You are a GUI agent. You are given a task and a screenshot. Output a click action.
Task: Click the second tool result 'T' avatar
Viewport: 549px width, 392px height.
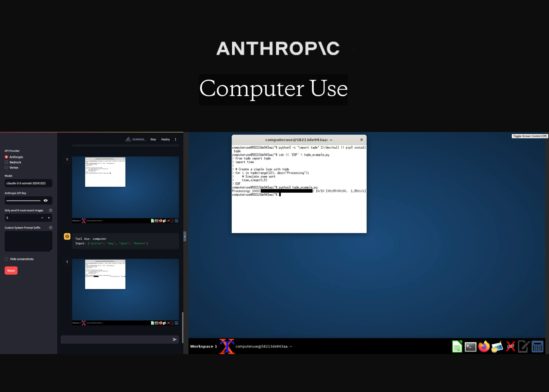pos(67,262)
